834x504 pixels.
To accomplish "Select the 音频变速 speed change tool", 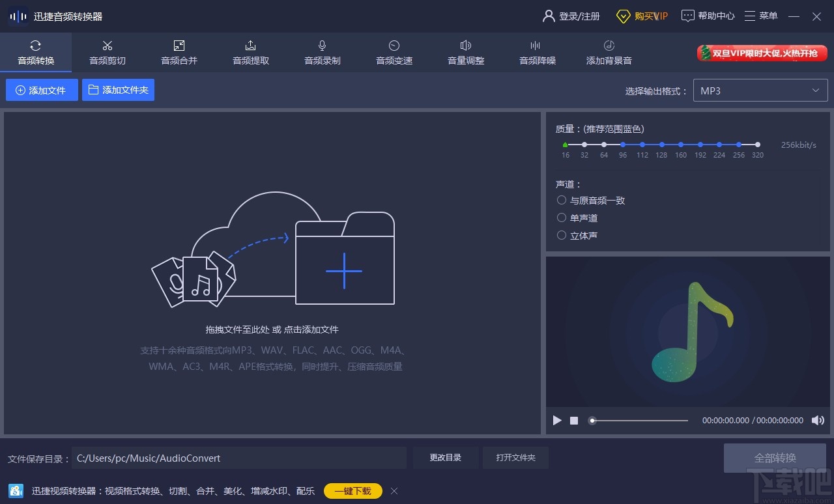I will point(394,52).
